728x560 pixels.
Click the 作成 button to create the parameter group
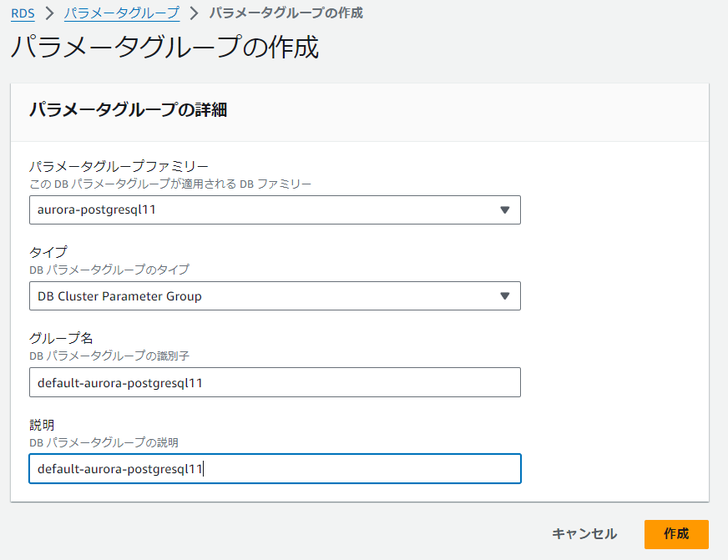(676, 534)
